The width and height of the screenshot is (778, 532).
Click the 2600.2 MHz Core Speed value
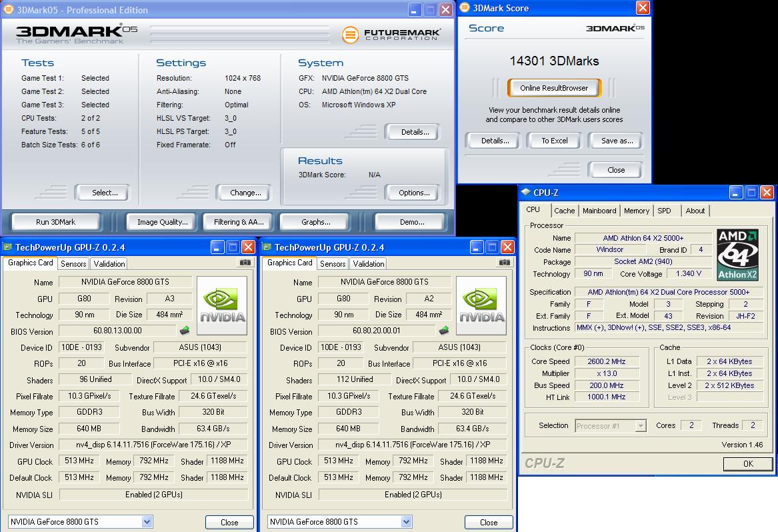(606, 361)
